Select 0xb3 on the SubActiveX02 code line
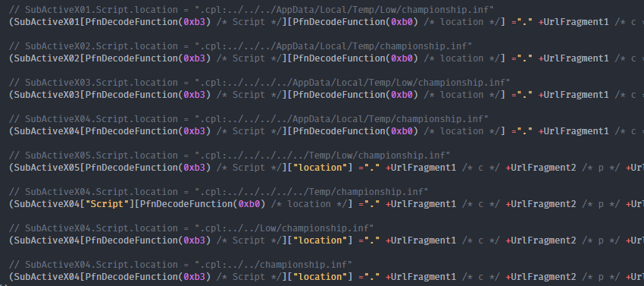The width and height of the screenshot is (644, 286). [194, 58]
